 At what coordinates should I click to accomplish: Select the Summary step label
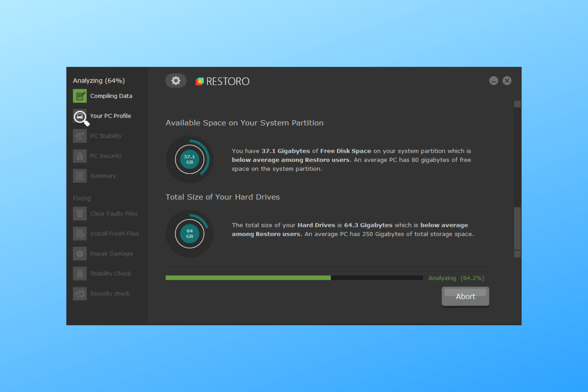coord(103,176)
